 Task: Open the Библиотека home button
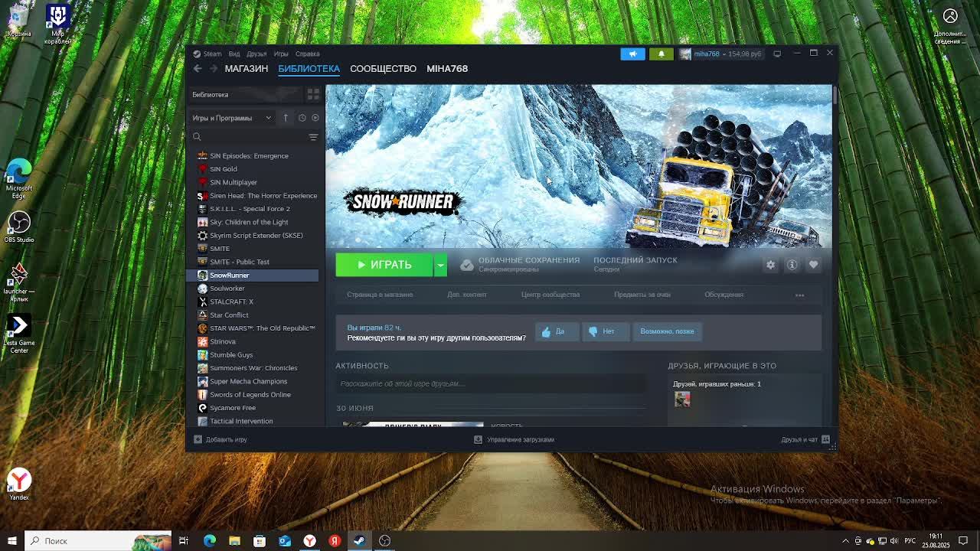pos(246,94)
